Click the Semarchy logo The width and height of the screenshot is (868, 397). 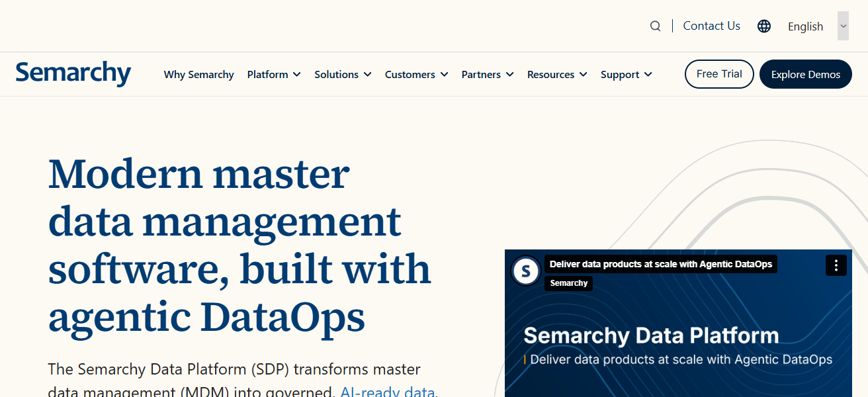pos(73,73)
